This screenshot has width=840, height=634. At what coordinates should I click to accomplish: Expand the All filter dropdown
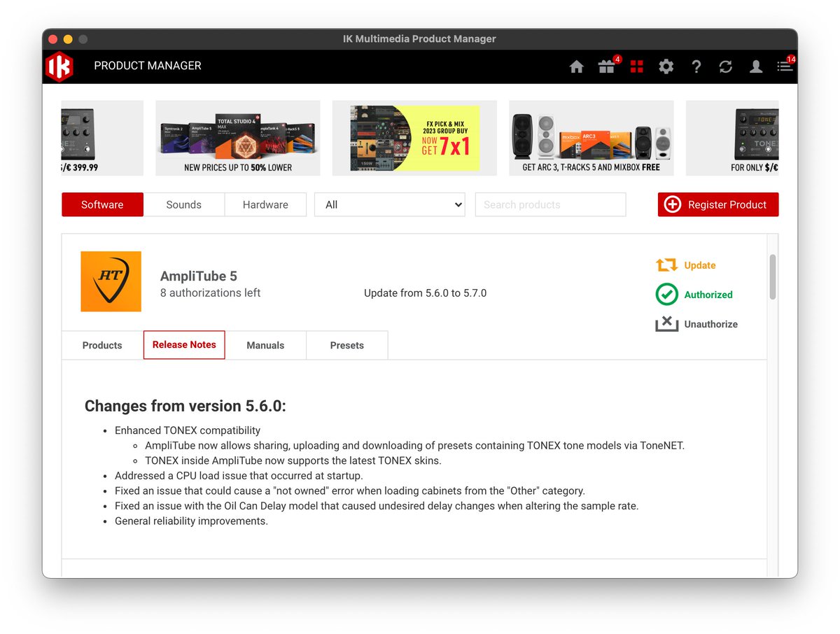[390, 204]
